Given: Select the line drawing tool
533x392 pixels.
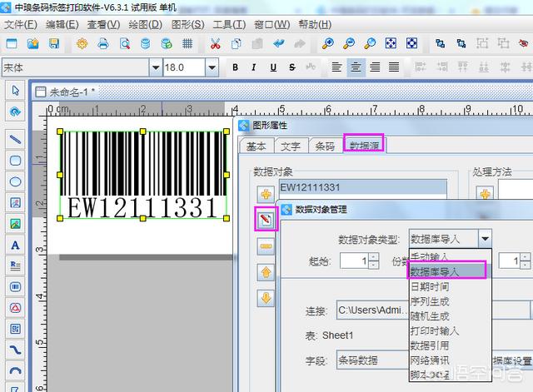Looking at the screenshot, I should tap(15, 140).
